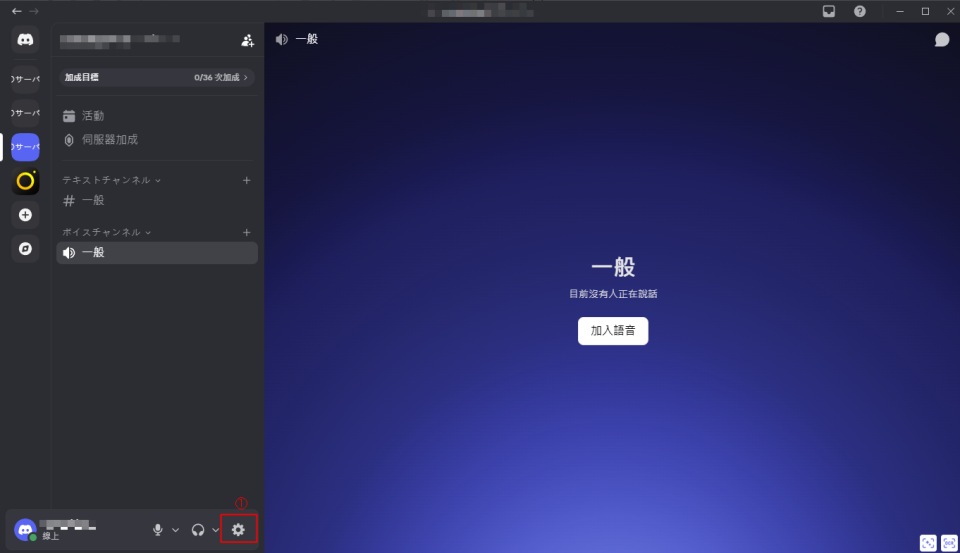Expand microphone input options arrow
Viewport: 960px width, 553px height.
[x=176, y=529]
